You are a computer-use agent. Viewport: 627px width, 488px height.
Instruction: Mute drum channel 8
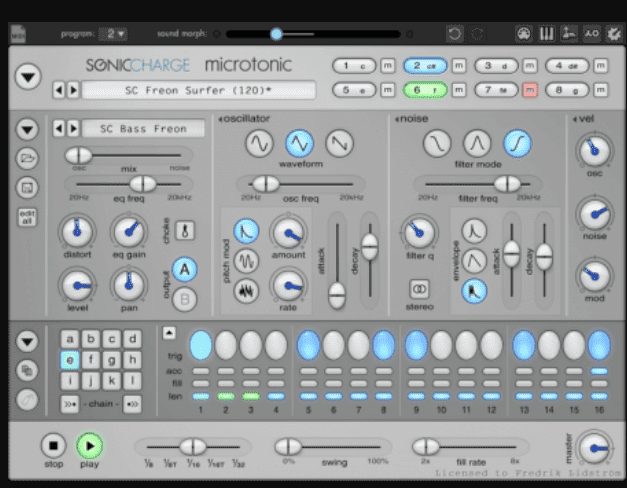pyautogui.click(x=601, y=90)
